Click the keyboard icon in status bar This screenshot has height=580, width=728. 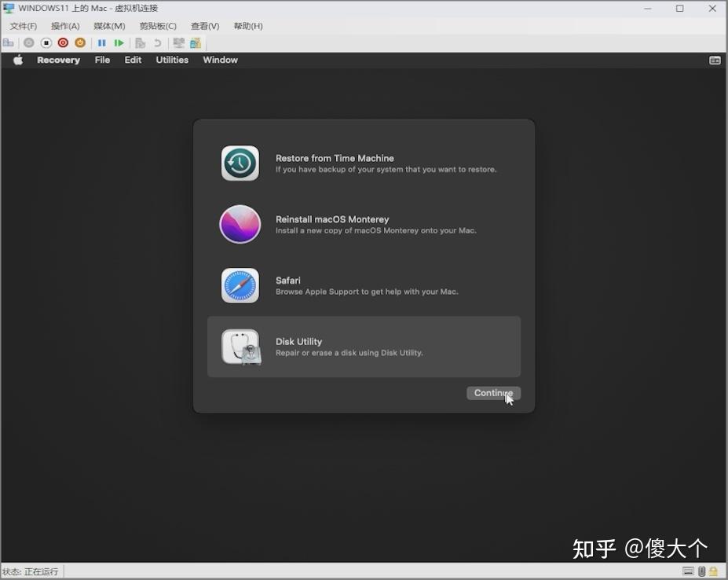coord(689,571)
